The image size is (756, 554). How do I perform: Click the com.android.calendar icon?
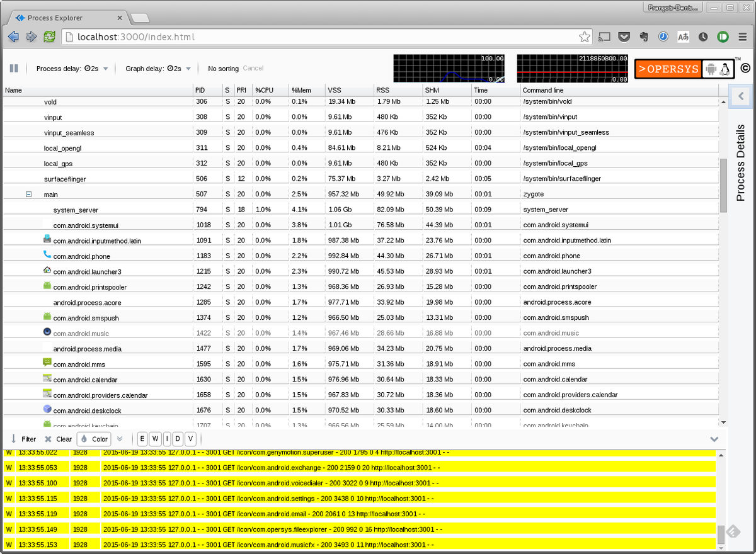click(47, 378)
